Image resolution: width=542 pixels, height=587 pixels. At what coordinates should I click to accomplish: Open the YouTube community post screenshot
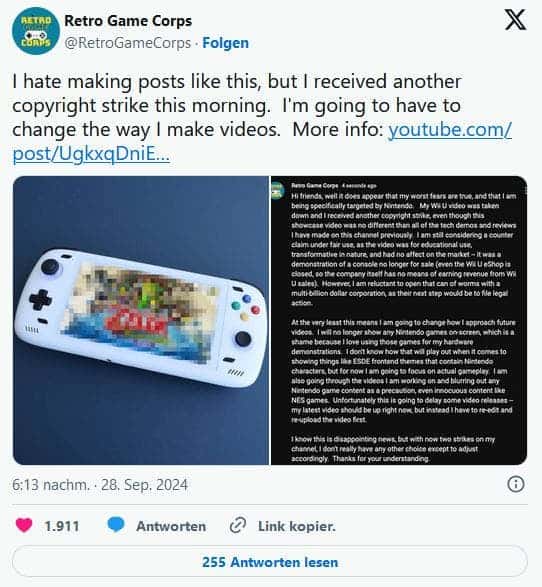point(399,320)
